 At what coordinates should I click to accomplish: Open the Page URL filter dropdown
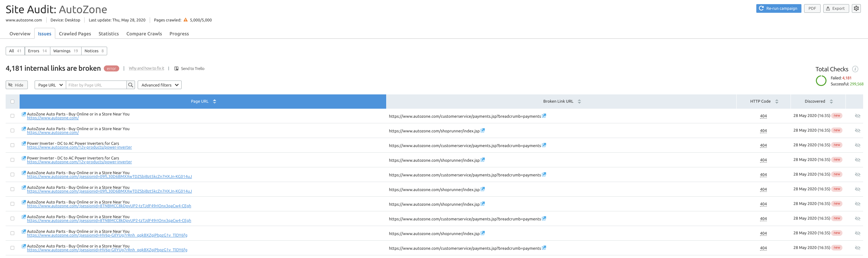(x=50, y=85)
